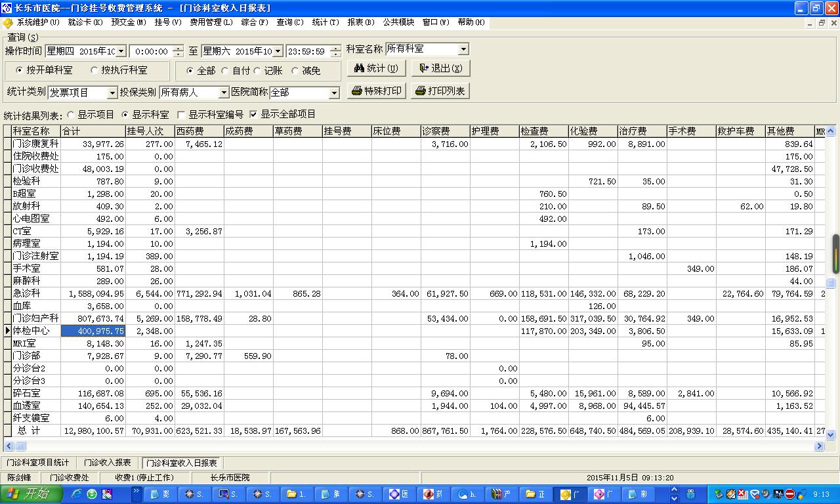This screenshot has height=504, width=840.
Task: Click the 西药费 column header
Action: 199,131
